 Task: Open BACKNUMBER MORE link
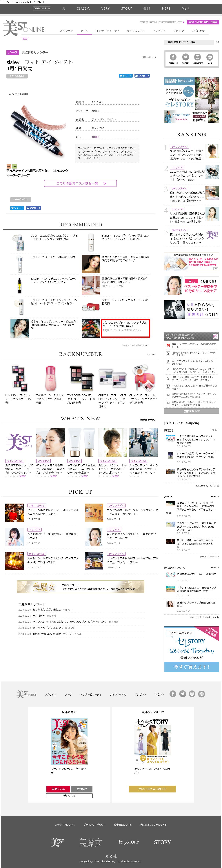click(151, 355)
